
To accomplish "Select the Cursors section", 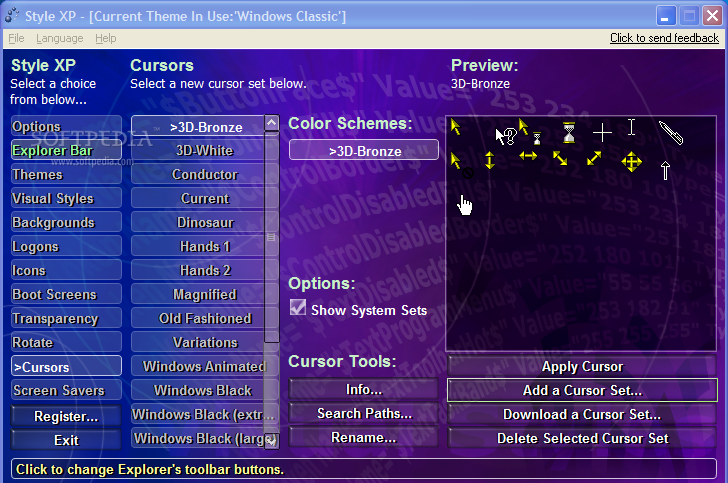I will click(66, 366).
